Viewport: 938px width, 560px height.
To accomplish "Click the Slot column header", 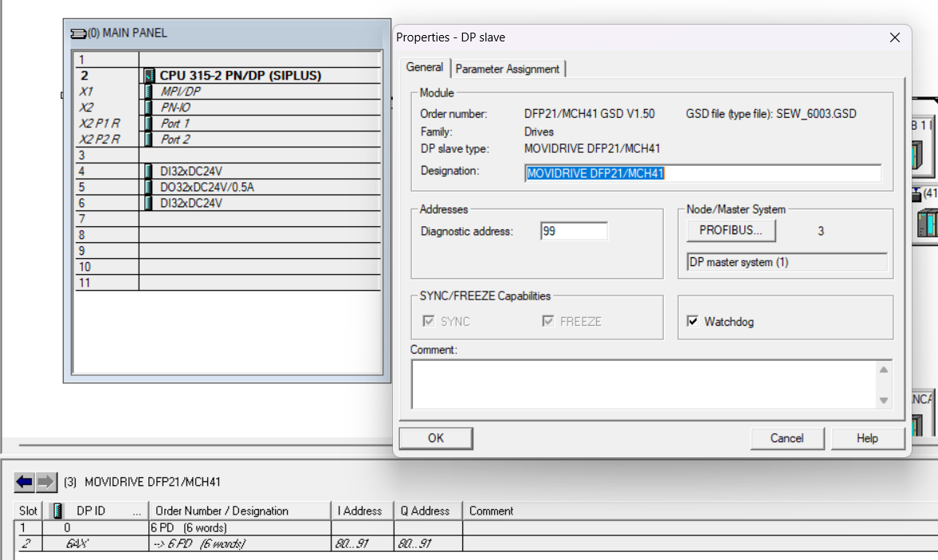I will point(28,511).
